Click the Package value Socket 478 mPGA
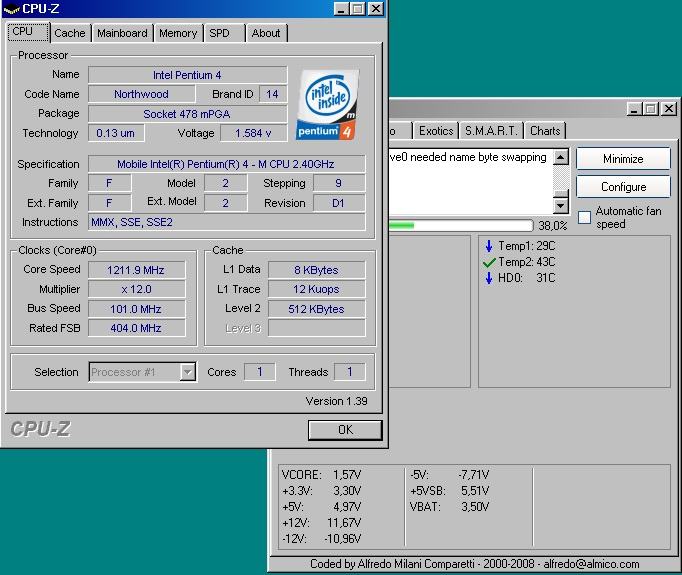682x575 pixels. 187,114
